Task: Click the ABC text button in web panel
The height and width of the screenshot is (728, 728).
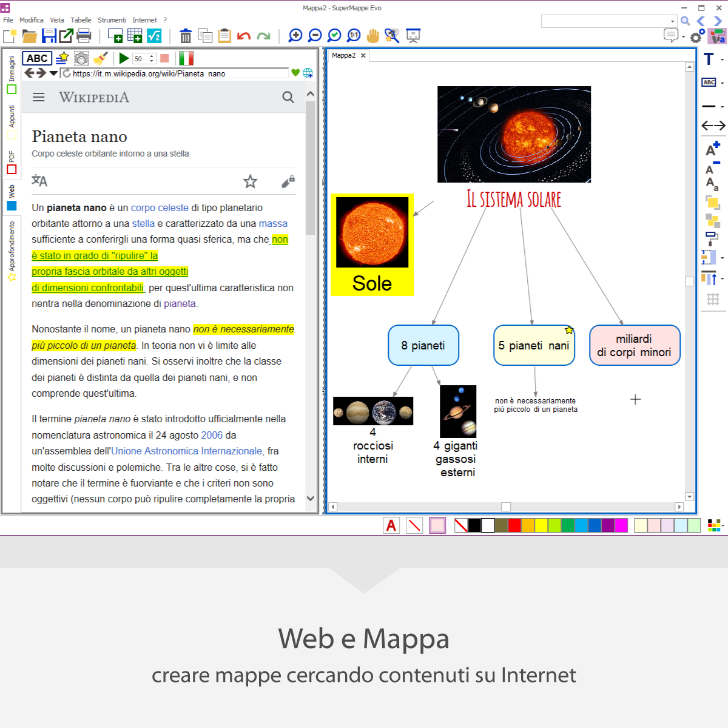Action: (37, 58)
